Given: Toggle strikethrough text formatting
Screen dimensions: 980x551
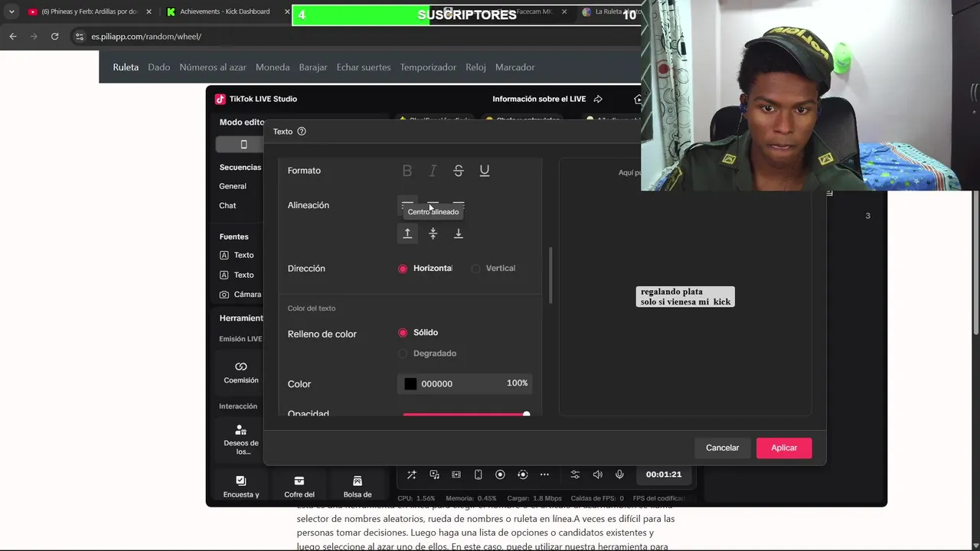Looking at the screenshot, I should click(x=459, y=171).
